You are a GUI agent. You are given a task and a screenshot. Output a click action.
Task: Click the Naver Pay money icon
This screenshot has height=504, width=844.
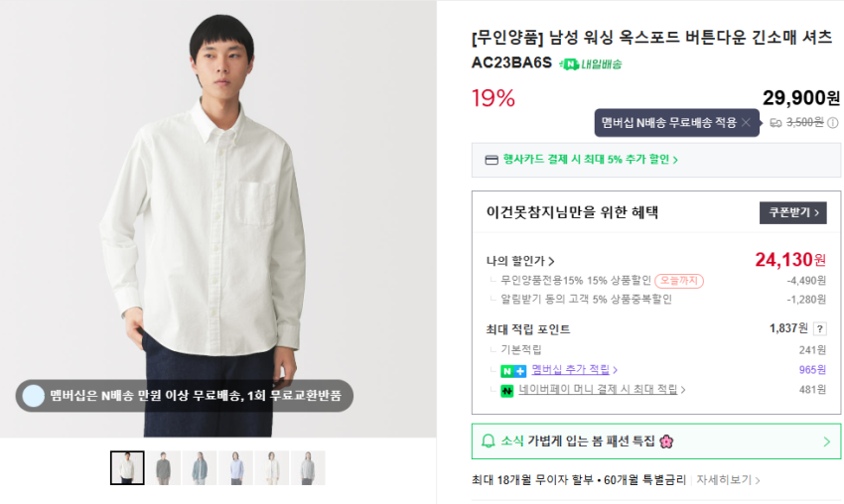pos(506,390)
